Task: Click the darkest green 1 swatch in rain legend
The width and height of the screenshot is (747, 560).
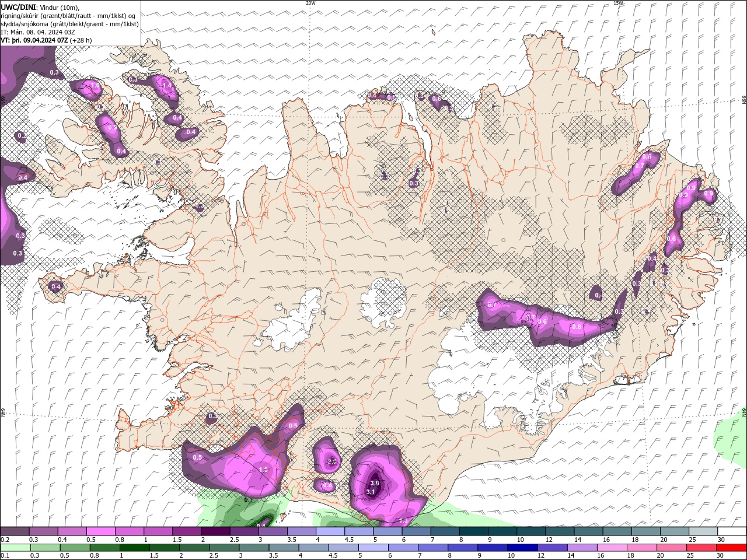Action: pos(134,548)
